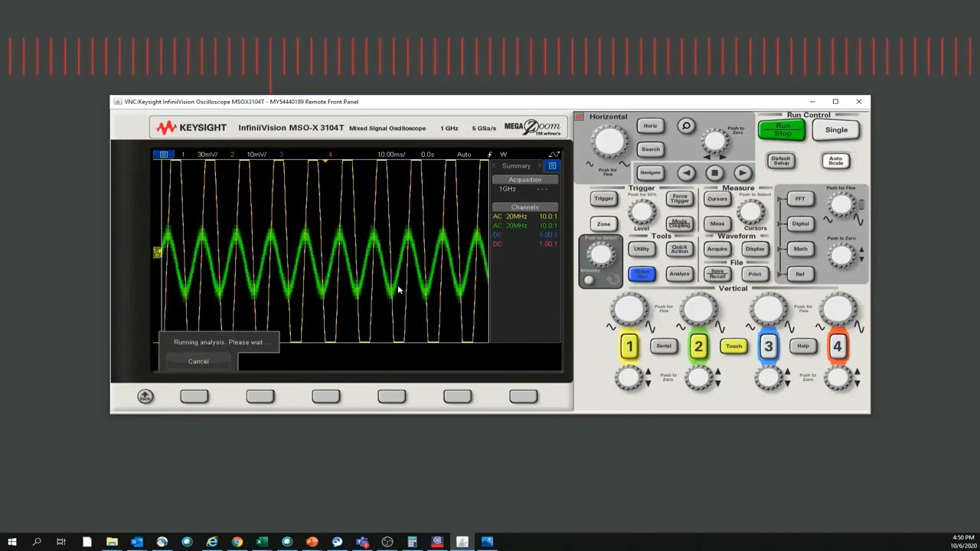This screenshot has width=980, height=551.
Task: Cancel the running analysis
Action: (198, 361)
